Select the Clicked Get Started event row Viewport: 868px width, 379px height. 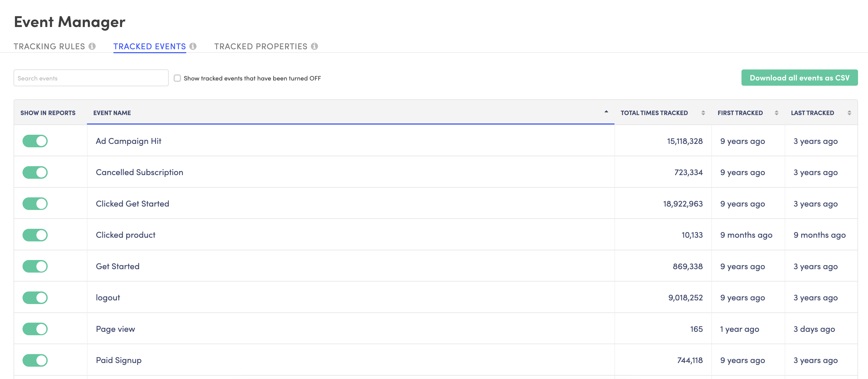coord(133,203)
